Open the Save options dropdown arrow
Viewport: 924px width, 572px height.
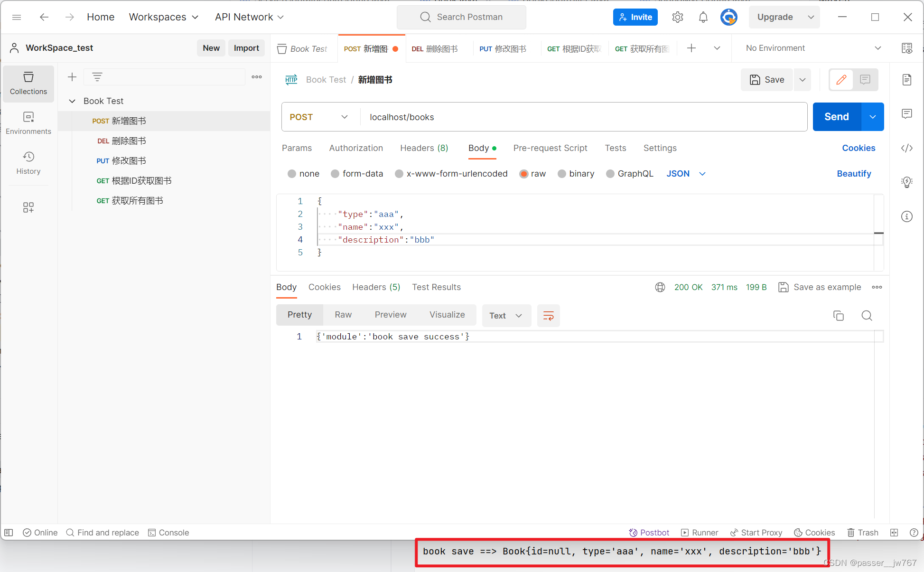[803, 80]
